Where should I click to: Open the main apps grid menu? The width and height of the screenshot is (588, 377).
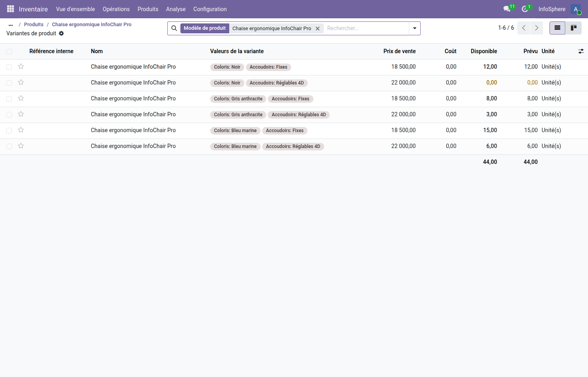click(10, 9)
